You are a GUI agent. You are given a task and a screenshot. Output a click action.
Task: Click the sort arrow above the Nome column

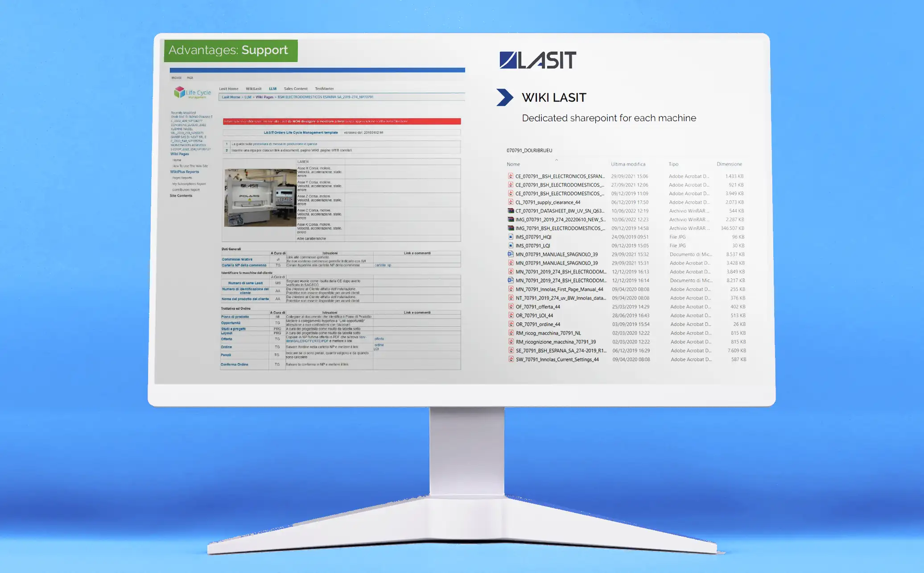pyautogui.click(x=556, y=160)
